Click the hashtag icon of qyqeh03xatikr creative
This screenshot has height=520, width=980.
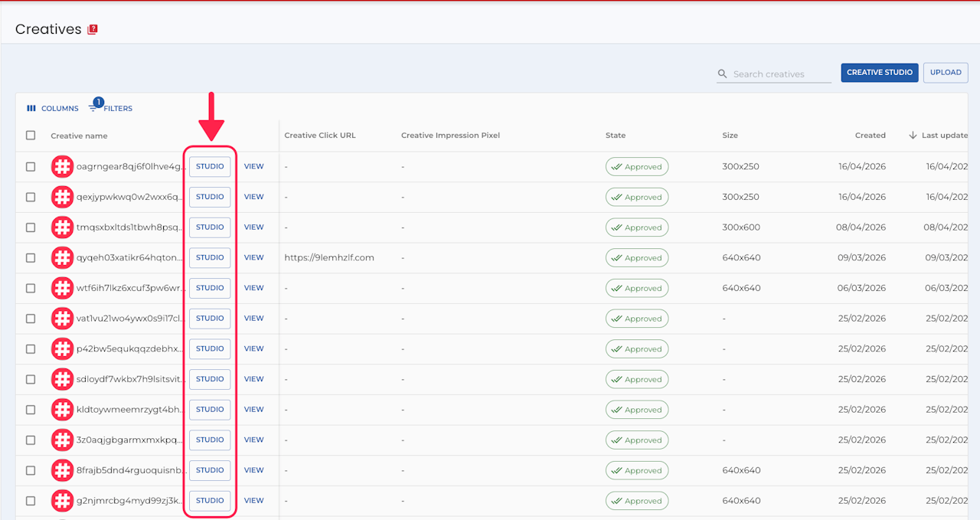pyautogui.click(x=62, y=257)
